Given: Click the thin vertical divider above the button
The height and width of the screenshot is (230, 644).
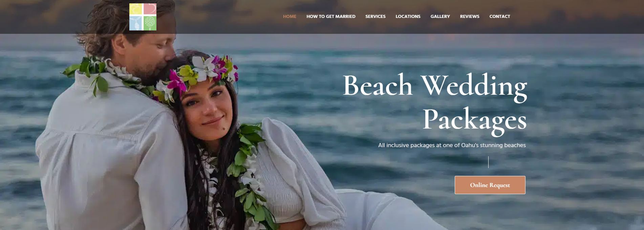Looking at the screenshot, I should [488, 162].
